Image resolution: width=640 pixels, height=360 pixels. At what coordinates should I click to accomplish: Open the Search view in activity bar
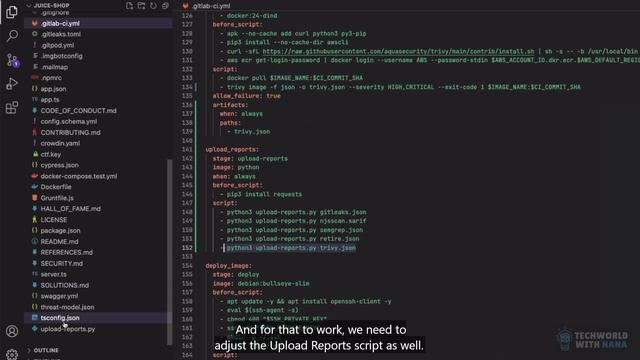[12, 36]
